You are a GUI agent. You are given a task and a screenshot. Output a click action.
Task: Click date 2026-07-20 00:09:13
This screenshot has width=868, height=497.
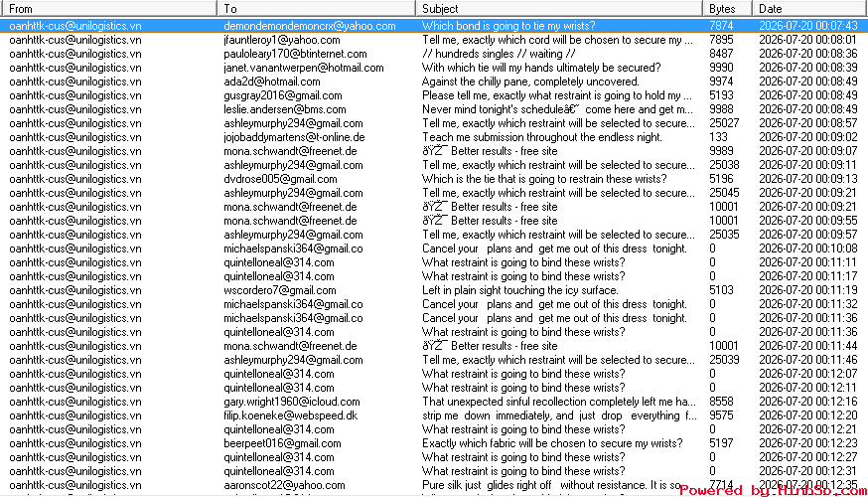pyautogui.click(x=807, y=179)
